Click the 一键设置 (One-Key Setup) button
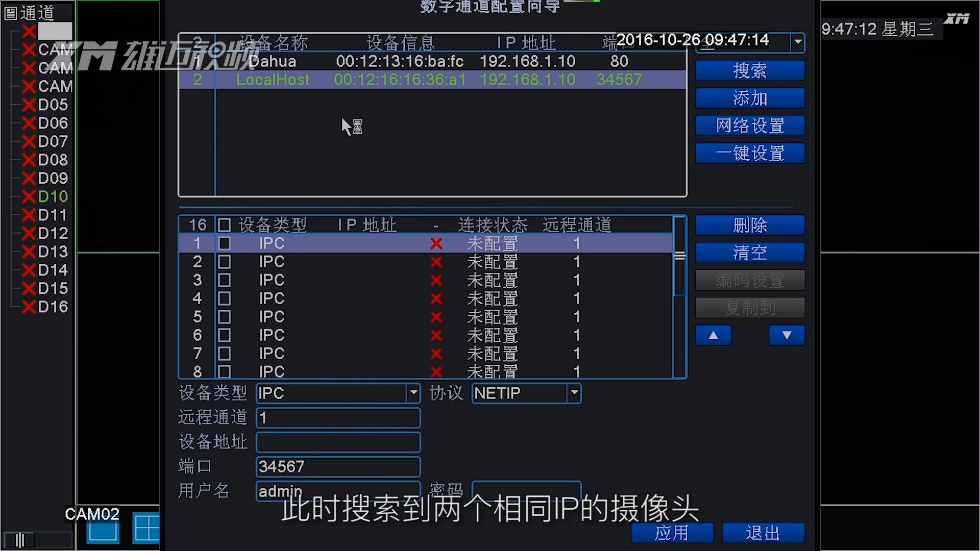Image resolution: width=980 pixels, height=551 pixels. [x=749, y=154]
